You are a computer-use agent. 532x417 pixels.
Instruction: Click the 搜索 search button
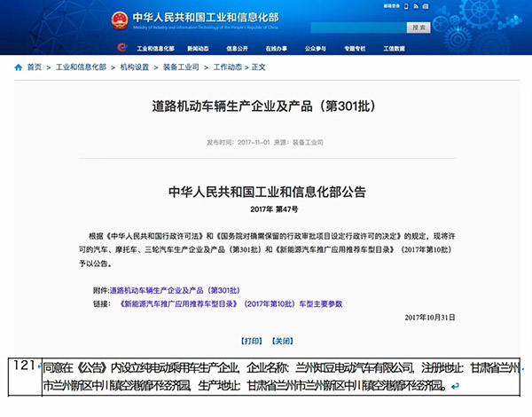pyautogui.click(x=419, y=28)
